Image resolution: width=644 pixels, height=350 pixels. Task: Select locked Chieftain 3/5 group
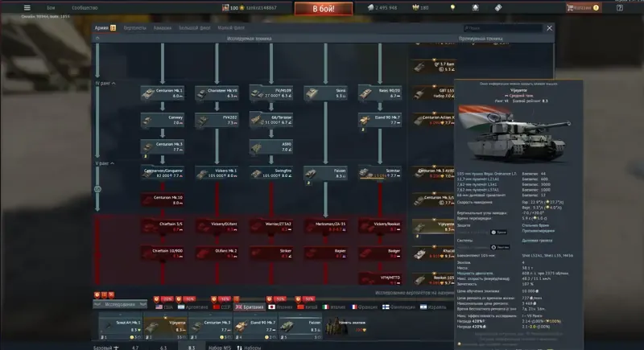(x=163, y=227)
